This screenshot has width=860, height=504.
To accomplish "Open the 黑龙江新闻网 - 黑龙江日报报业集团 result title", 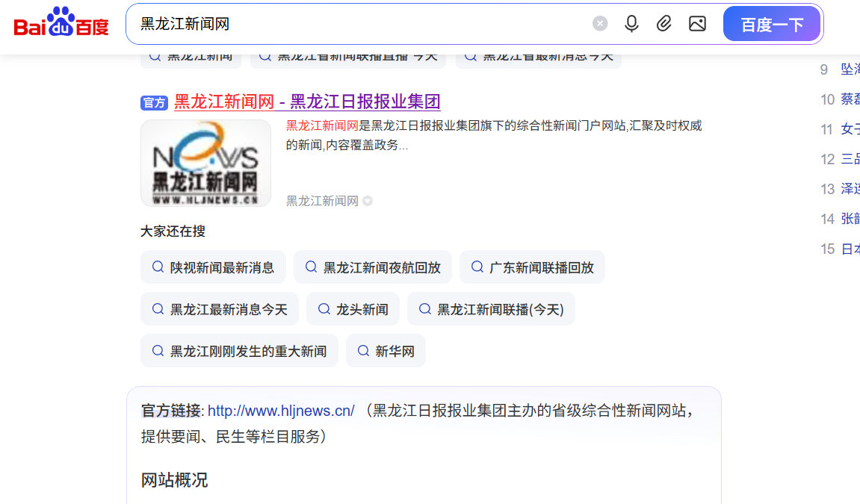I will (x=307, y=102).
